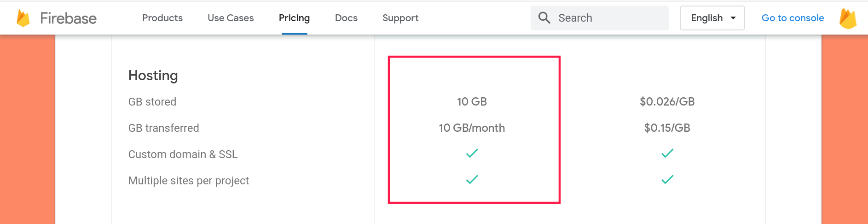Open the Products menu
The height and width of the screenshot is (224, 868).
pos(162,18)
